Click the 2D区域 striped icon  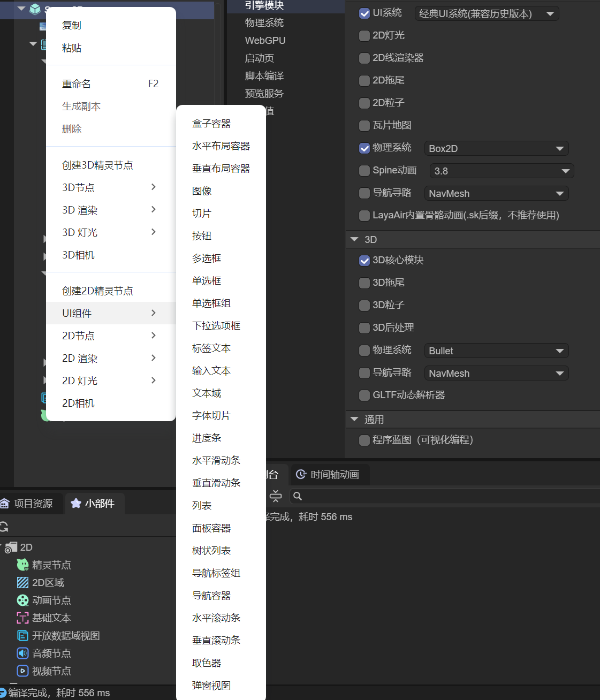click(x=22, y=582)
